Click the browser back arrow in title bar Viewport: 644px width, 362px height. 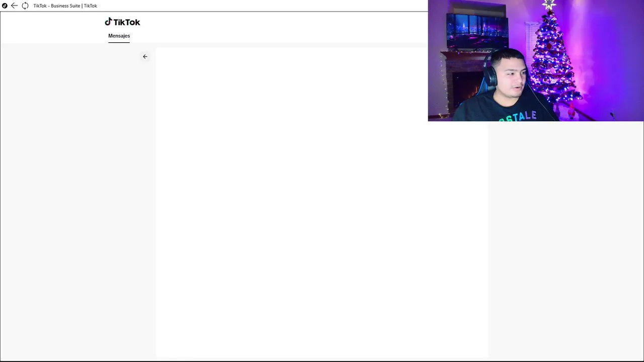pos(14,6)
